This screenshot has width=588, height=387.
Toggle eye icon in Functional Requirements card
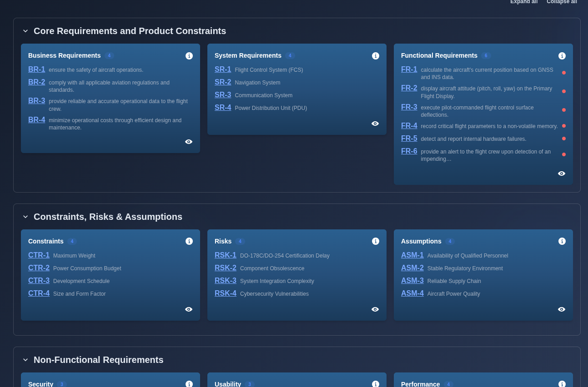coord(562,174)
